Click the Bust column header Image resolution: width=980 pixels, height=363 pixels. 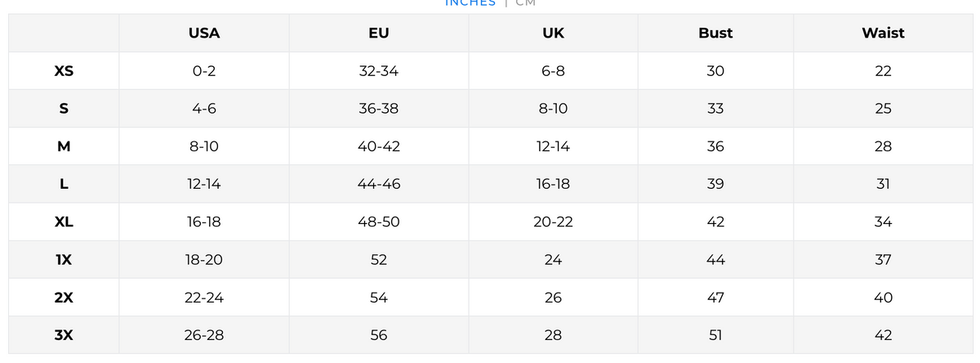715,34
